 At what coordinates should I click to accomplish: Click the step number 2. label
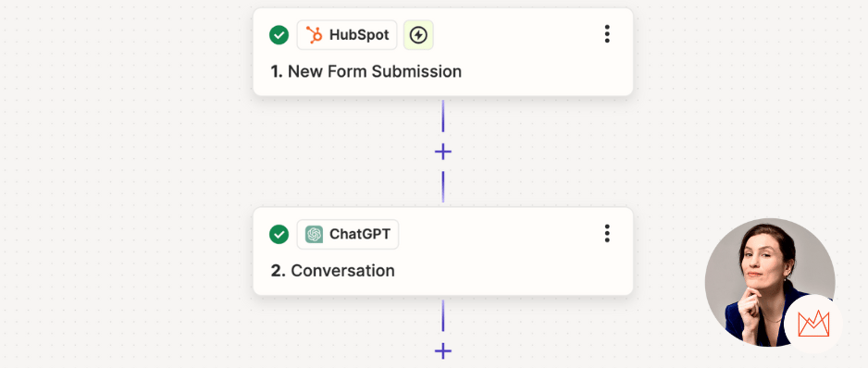[278, 271]
